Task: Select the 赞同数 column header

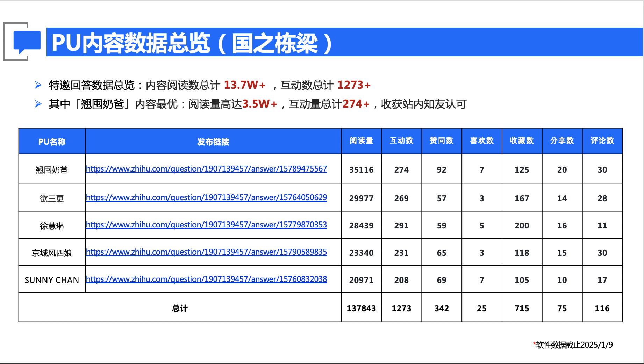Action: (442, 140)
